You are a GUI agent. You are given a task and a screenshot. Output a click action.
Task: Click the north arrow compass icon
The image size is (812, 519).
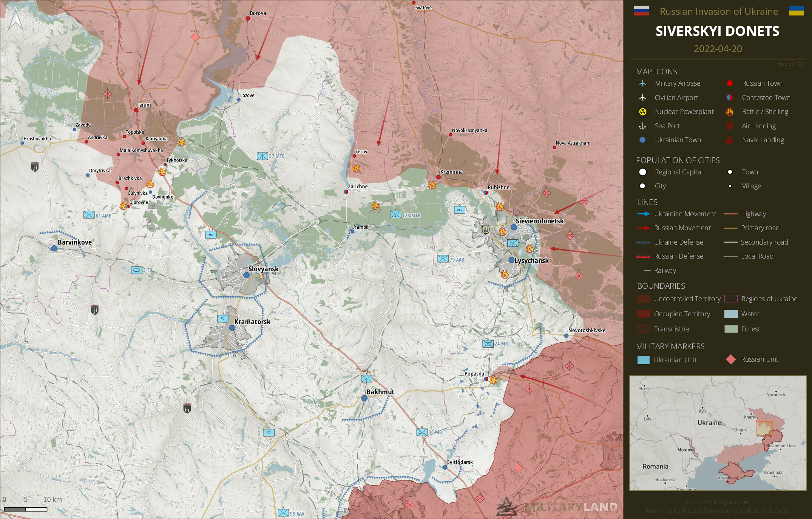coord(16,17)
